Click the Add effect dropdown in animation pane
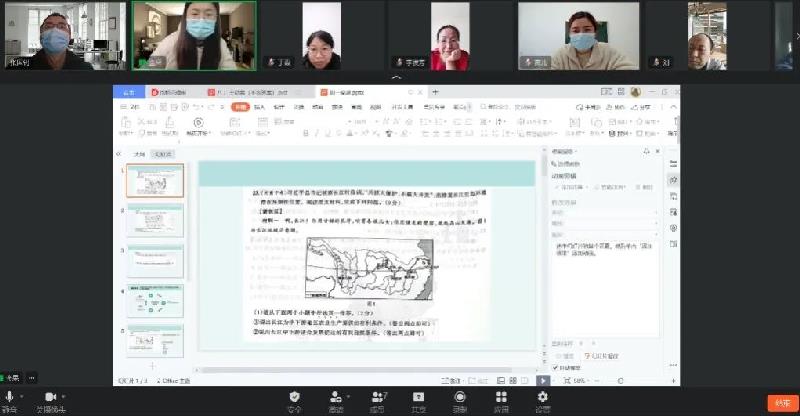The width and height of the screenshot is (800, 416). 571,187
